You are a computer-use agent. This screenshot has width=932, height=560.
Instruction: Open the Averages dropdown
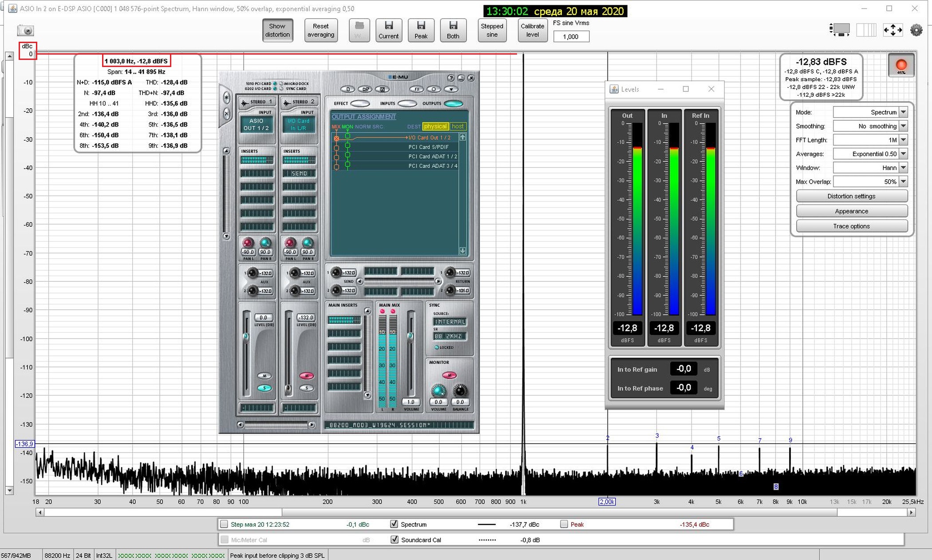click(870, 154)
